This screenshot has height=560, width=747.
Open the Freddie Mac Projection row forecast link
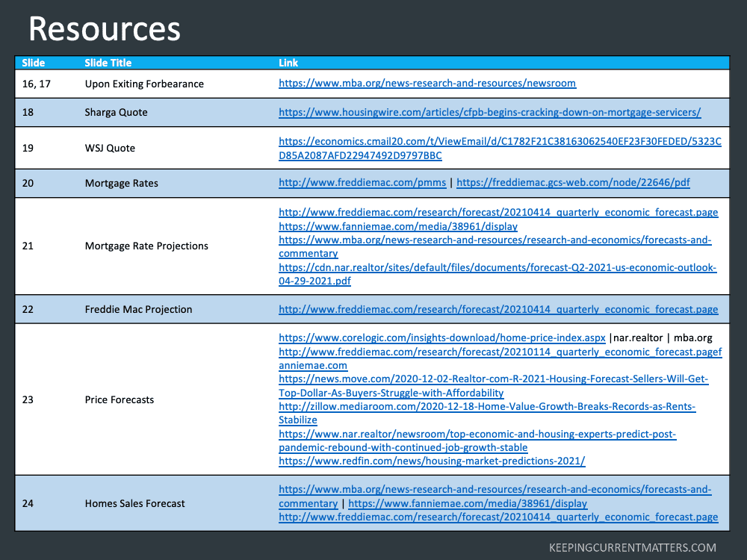pos(498,310)
